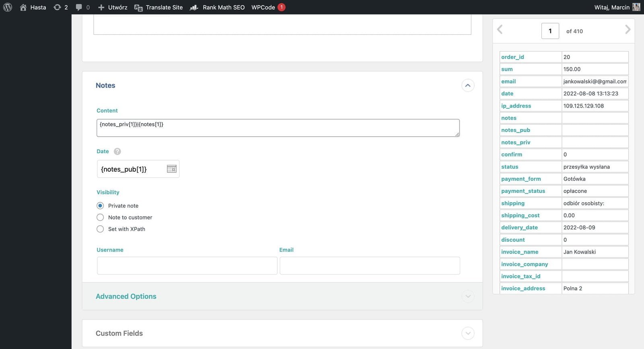Screen dimensions: 644x349
Task: Go to previous record arrow
Action: (500, 29)
